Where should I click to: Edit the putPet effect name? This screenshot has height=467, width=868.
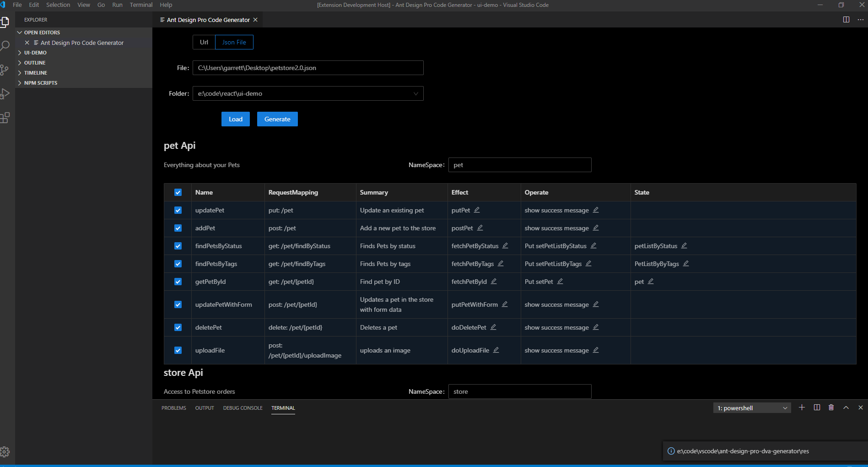tap(477, 210)
